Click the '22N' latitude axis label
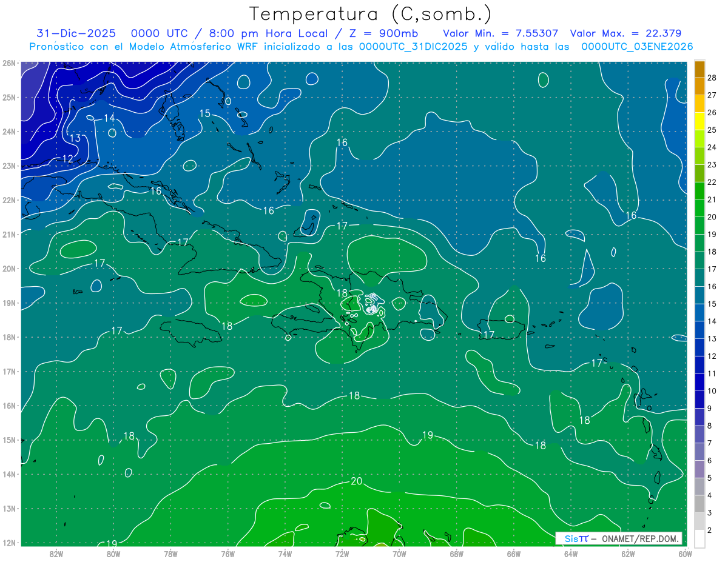This screenshot has width=728, height=562. 8,200
